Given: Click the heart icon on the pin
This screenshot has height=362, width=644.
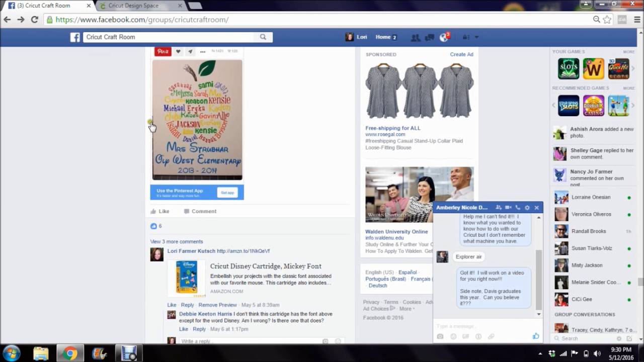Looking at the screenshot, I should pos(178,51).
